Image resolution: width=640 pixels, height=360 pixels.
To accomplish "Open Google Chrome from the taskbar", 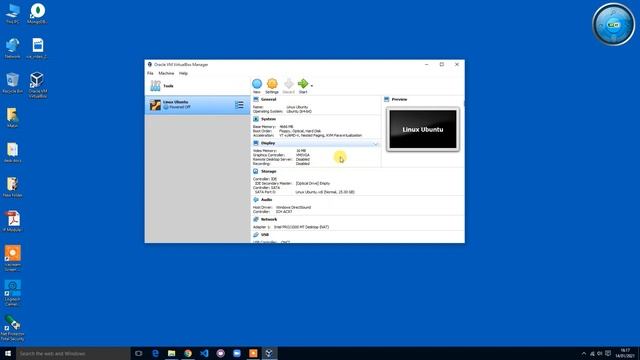I will pyautogui.click(x=188, y=353).
